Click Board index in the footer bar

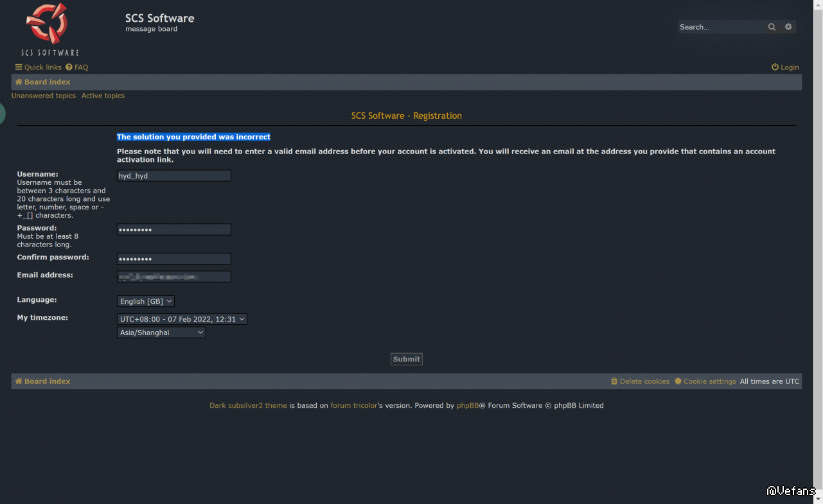coord(43,381)
